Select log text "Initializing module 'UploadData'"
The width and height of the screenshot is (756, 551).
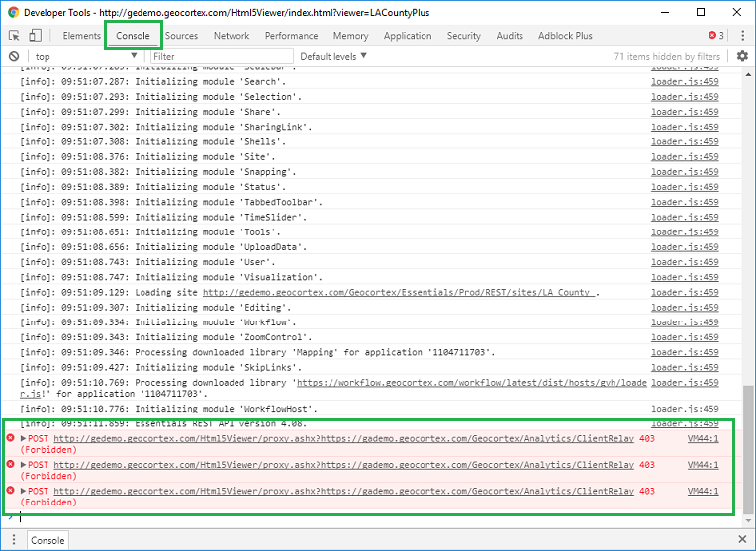(221, 247)
